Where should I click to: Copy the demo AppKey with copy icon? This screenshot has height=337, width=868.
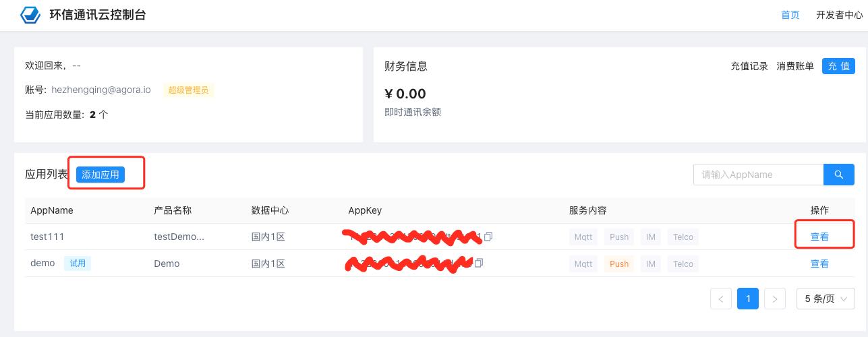pyautogui.click(x=479, y=263)
